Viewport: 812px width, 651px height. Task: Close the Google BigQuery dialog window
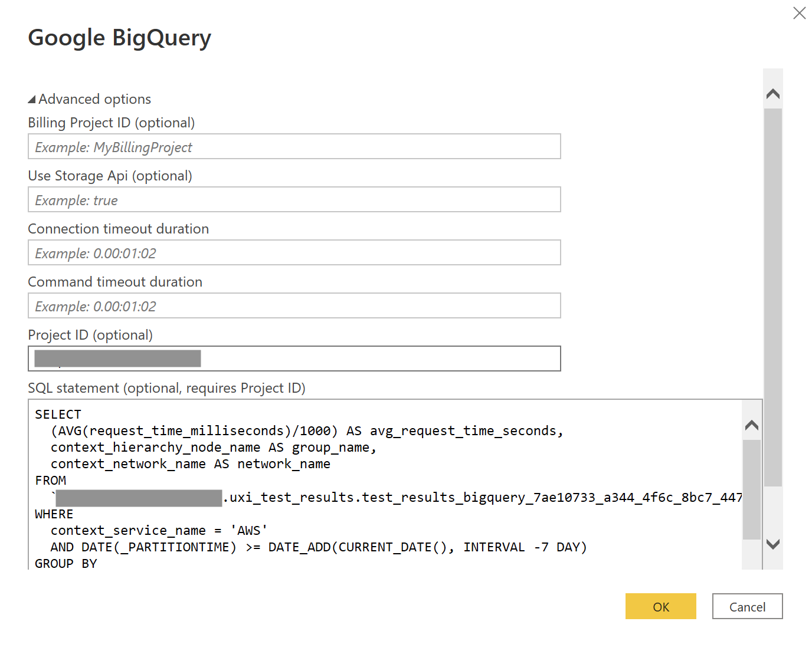pyautogui.click(x=799, y=13)
